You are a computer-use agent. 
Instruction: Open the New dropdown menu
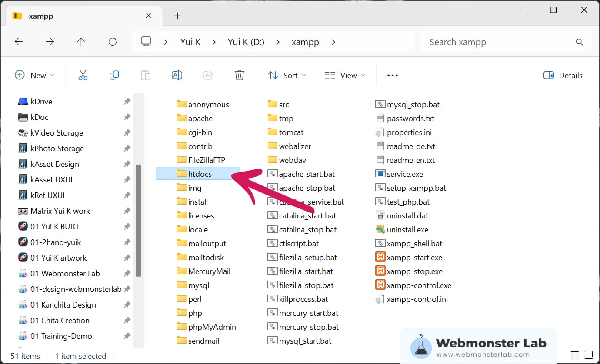pyautogui.click(x=35, y=75)
